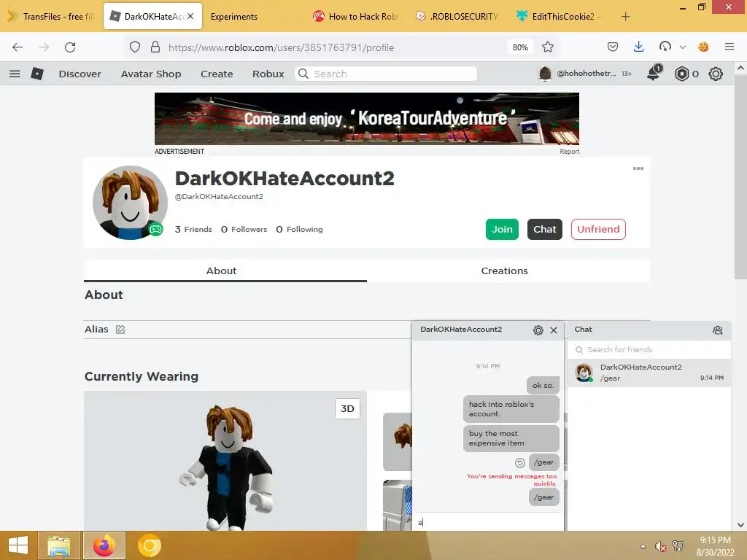Click the 80% zoom level indicator
Viewport: 747px width, 560px height.
[x=520, y=47]
